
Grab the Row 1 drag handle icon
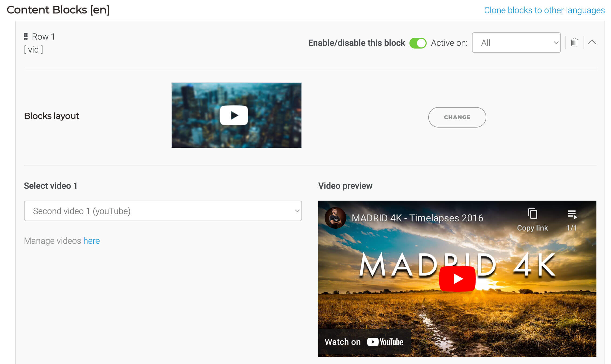pyautogui.click(x=26, y=36)
